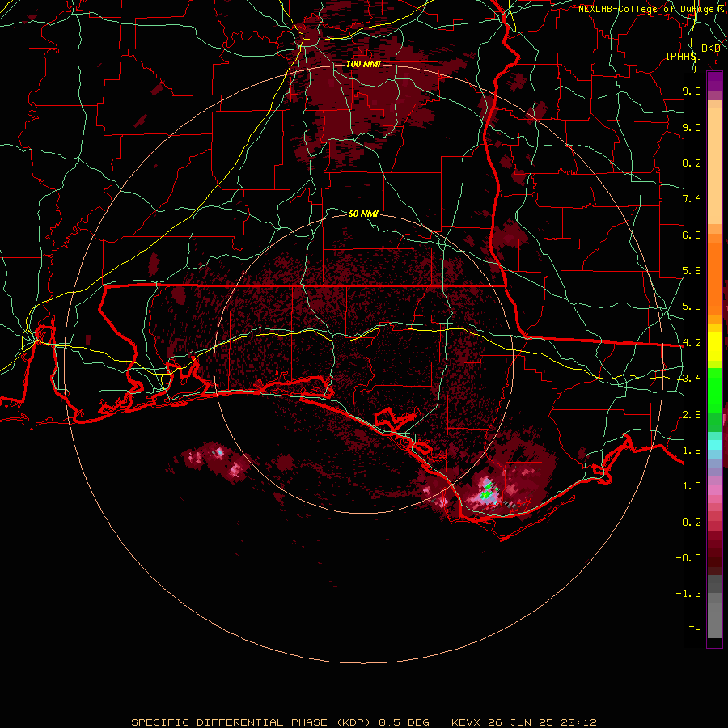Screen dimensions: 728x728
Task: Click the 1.8 value on the scale
Action: [x=692, y=451]
